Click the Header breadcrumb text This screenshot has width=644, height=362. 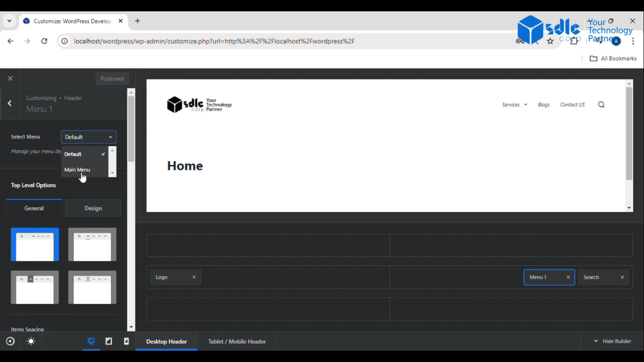point(73,98)
